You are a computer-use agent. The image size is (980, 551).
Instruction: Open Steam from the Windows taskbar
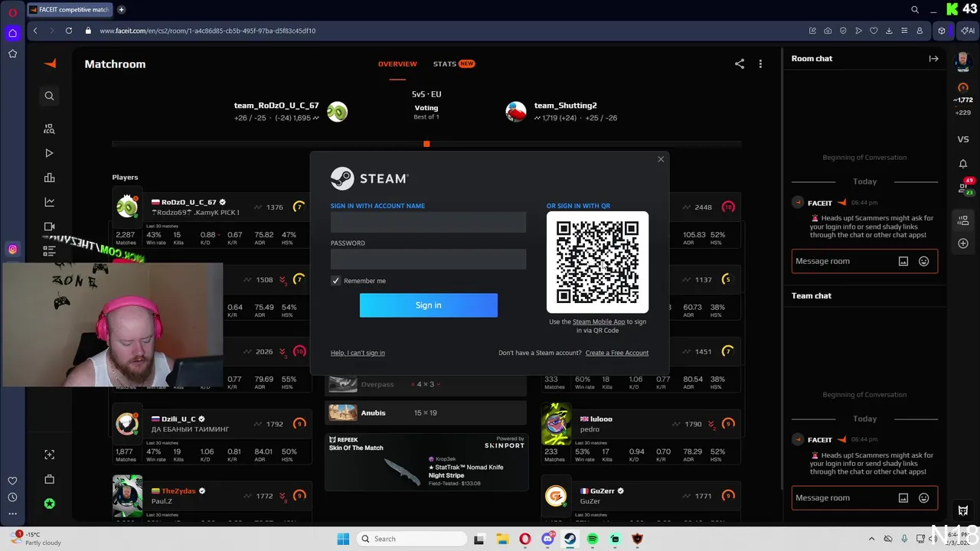tap(570, 539)
